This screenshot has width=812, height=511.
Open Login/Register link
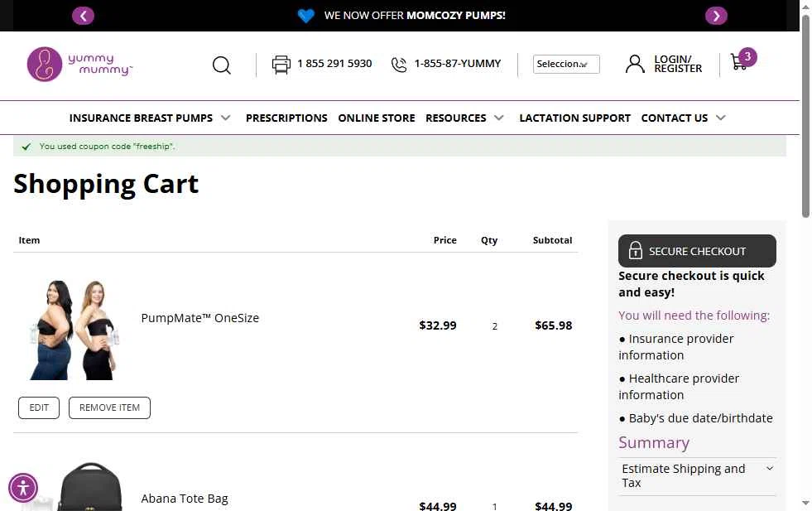(x=678, y=64)
